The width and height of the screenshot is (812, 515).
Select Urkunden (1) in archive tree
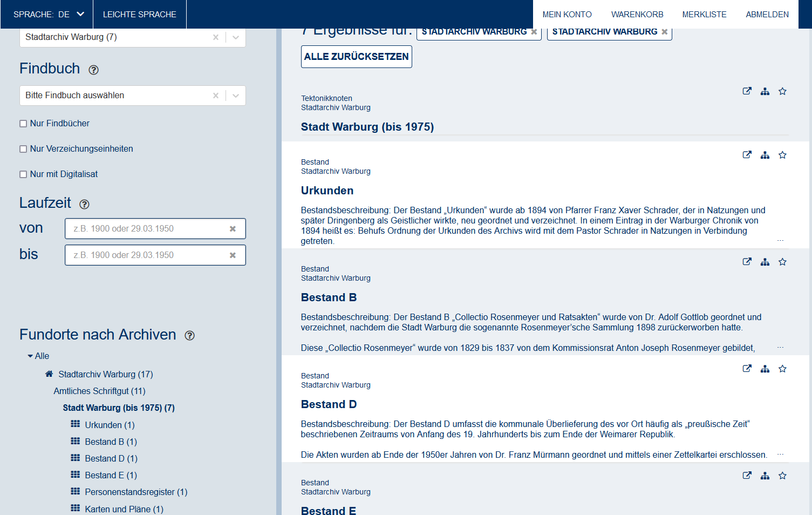(x=110, y=425)
